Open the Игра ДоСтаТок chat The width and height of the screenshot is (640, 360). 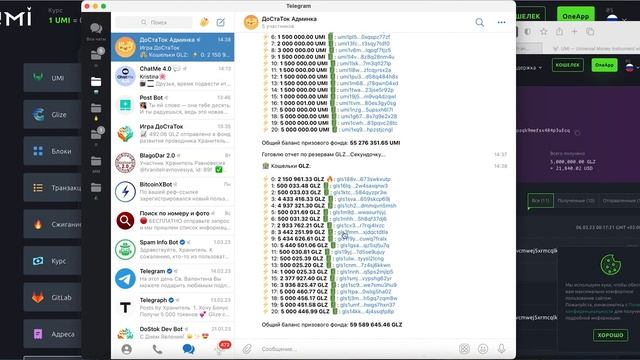click(x=173, y=134)
